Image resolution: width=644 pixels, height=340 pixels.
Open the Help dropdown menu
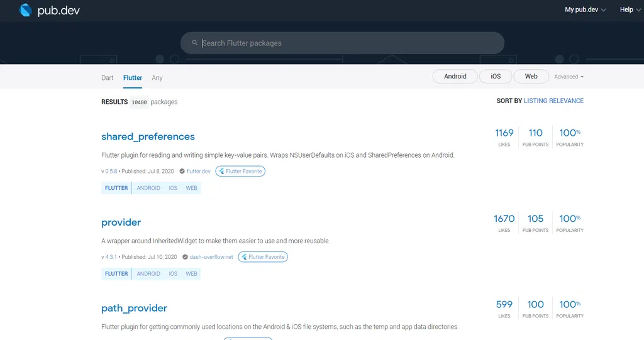[630, 9]
